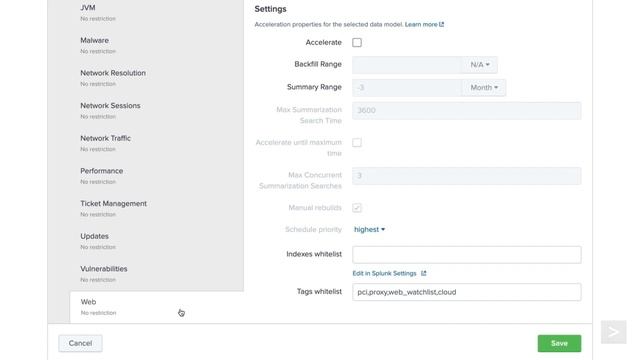This screenshot has height=360, width=640.
Task: Focus the Tags whitelist field
Action: (x=467, y=292)
